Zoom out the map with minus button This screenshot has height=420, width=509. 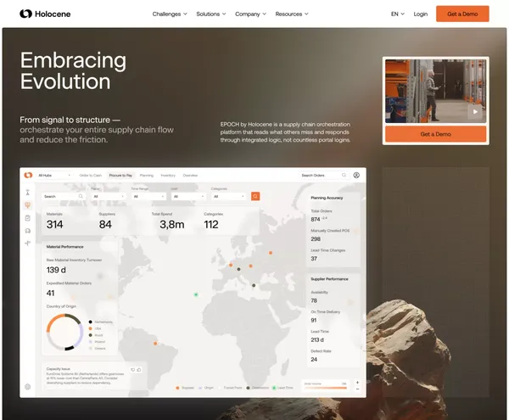point(357,389)
